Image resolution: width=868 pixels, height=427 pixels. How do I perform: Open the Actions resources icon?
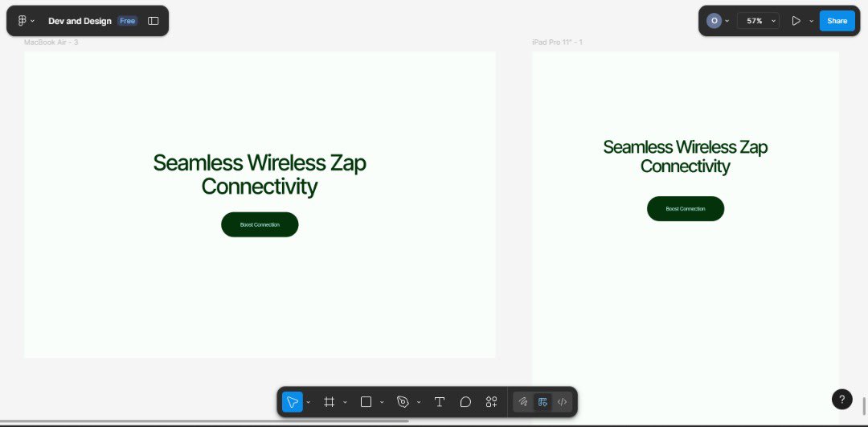(x=492, y=402)
